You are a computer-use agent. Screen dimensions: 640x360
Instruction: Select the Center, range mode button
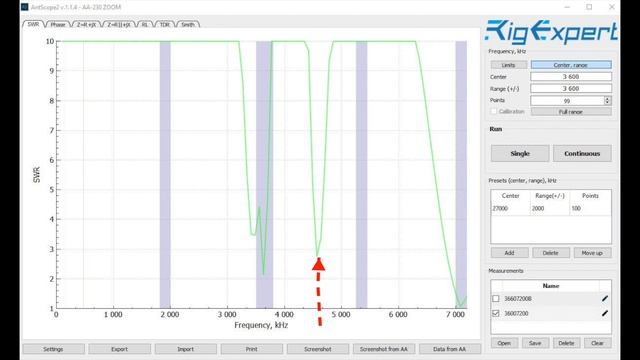click(571, 65)
